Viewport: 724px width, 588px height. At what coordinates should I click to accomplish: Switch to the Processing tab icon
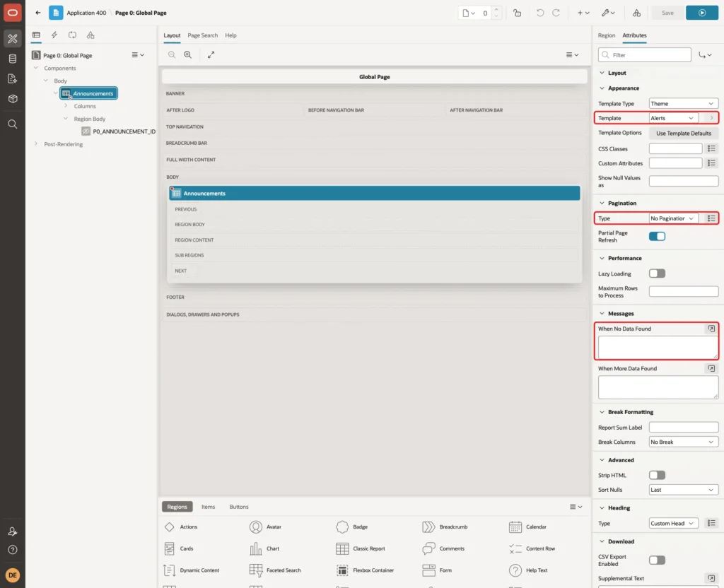pos(73,35)
